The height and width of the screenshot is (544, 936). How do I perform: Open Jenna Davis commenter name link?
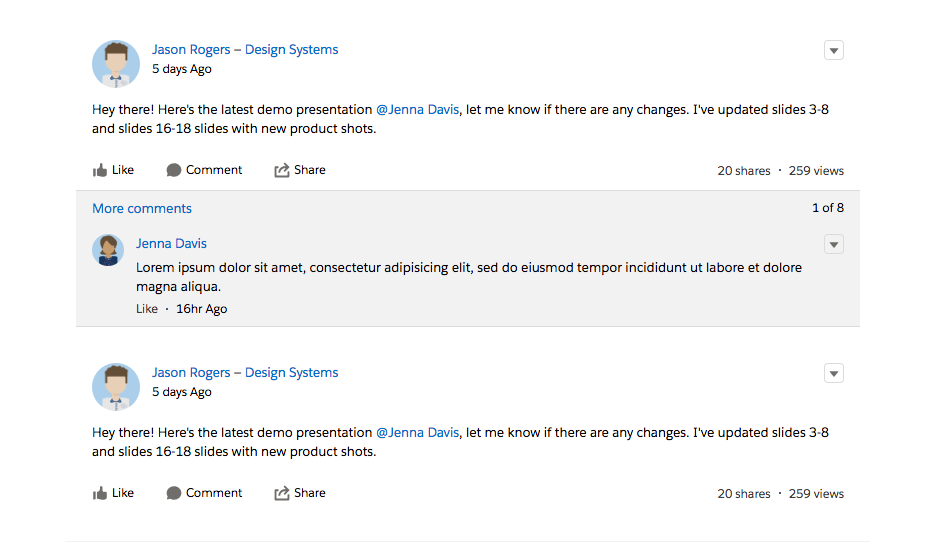pos(172,244)
